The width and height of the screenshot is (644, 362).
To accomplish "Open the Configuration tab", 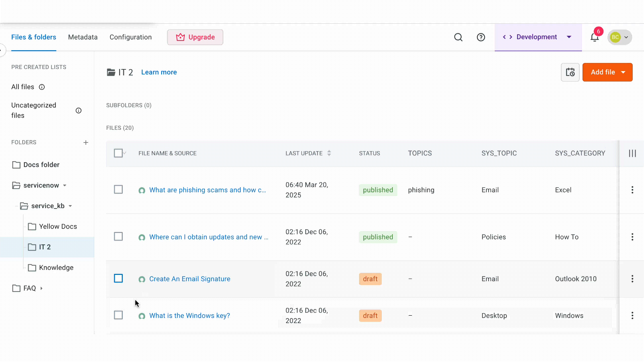I will [130, 37].
